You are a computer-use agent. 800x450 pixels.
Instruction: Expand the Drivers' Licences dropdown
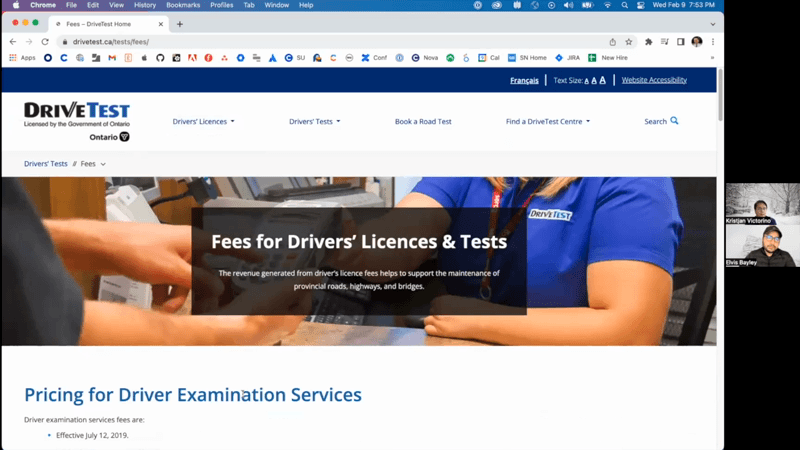pos(204,121)
